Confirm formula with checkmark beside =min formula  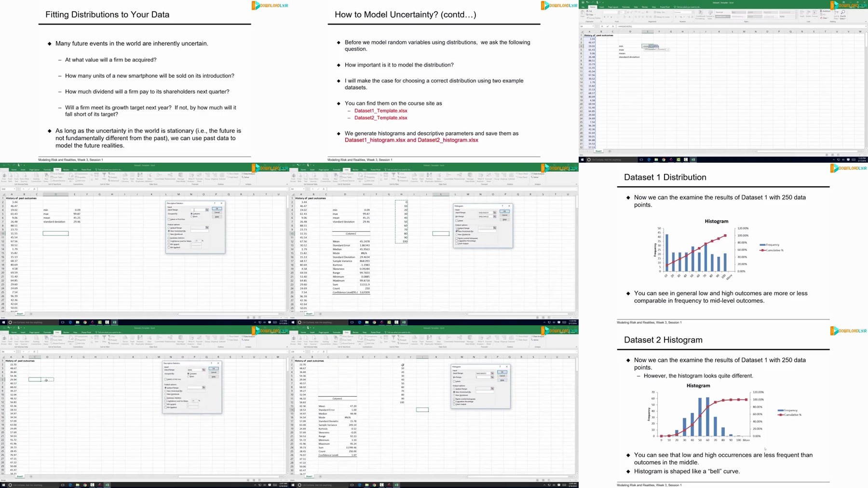[608, 26]
